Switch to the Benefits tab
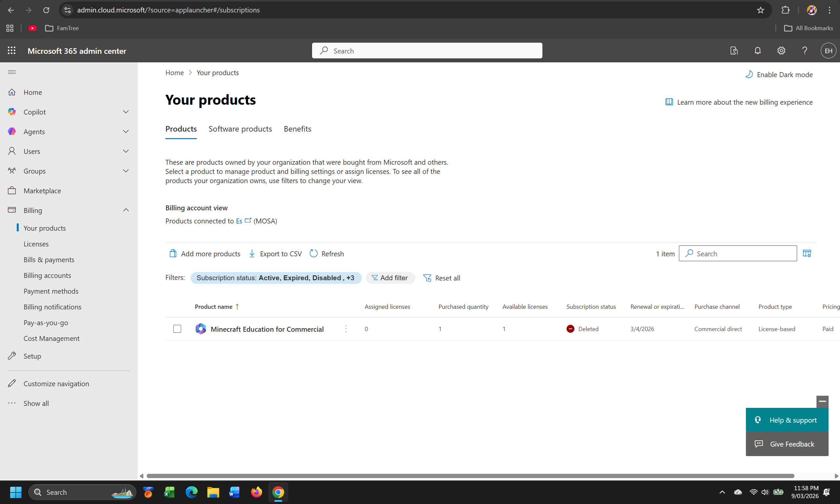 (x=297, y=129)
